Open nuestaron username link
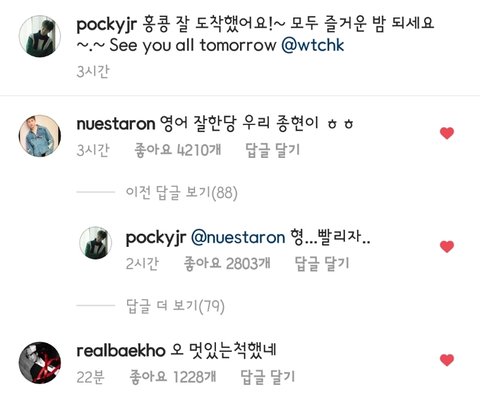The image size is (480, 400). pyautogui.click(x=116, y=124)
